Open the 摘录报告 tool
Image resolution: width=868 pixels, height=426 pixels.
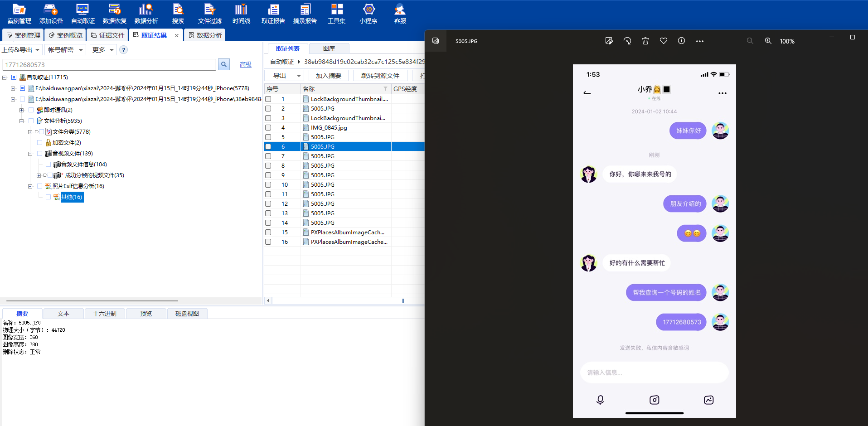tap(305, 14)
